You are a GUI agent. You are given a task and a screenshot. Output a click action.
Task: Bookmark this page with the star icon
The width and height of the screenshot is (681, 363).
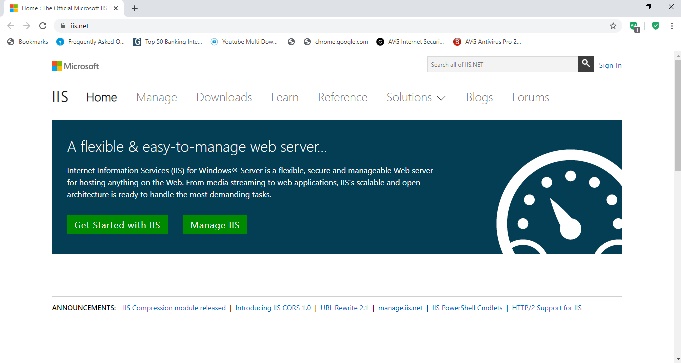coord(613,26)
